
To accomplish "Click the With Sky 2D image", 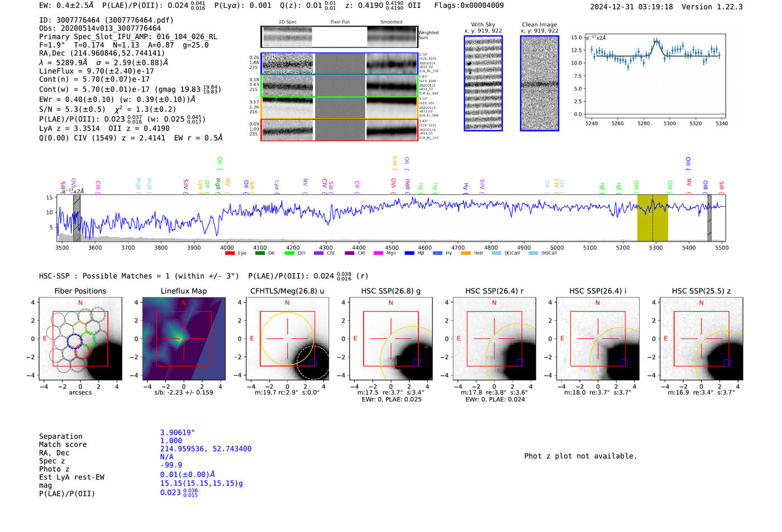I will pyautogui.click(x=483, y=83).
